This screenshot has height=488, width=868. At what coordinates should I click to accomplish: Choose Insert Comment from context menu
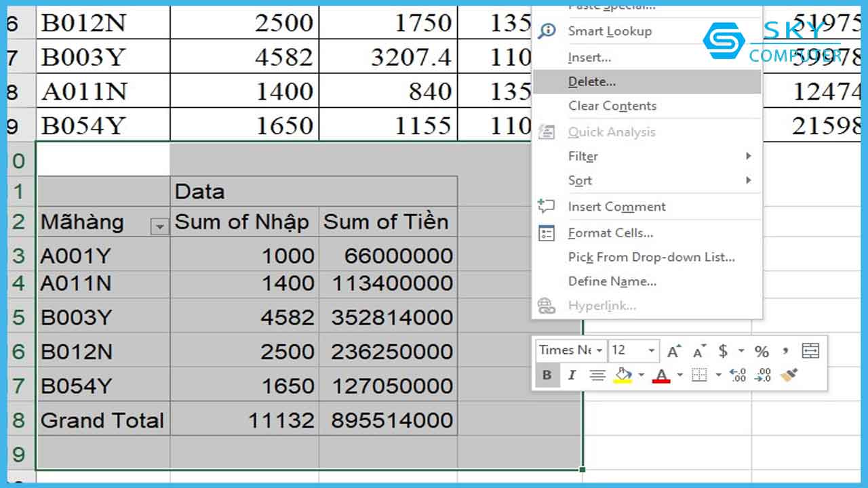[647, 207]
